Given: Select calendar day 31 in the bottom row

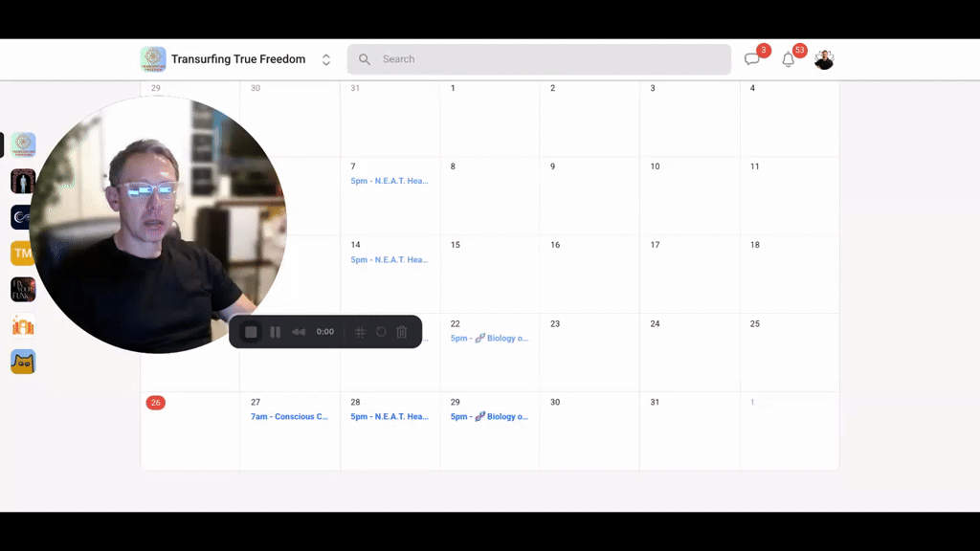Looking at the screenshot, I should click(x=655, y=402).
